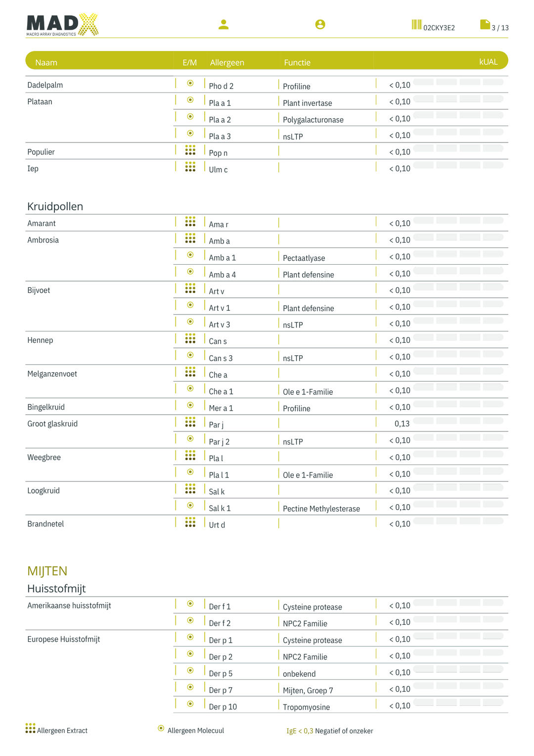Screen dimensions: 534x756
Task: Select the molecule marker for Der p 10
Action: point(190,704)
